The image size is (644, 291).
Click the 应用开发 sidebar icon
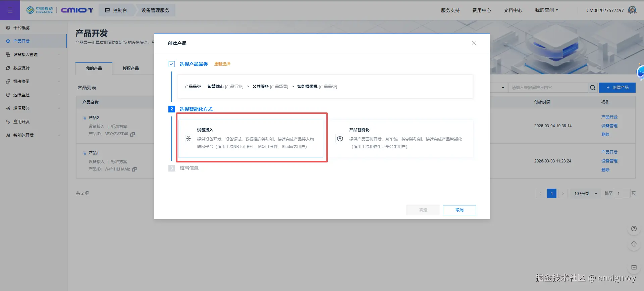(x=8, y=122)
